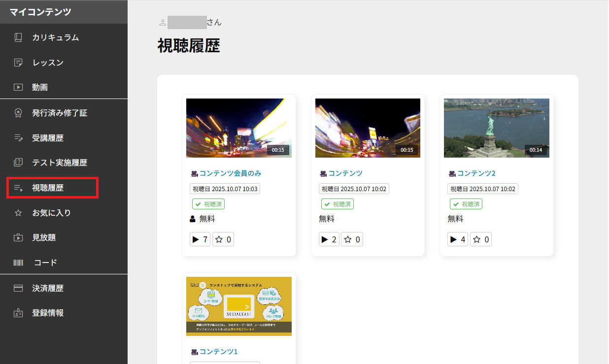The image size is (609, 364).
Task: Click the play icon beside 動画
Action: tap(18, 87)
